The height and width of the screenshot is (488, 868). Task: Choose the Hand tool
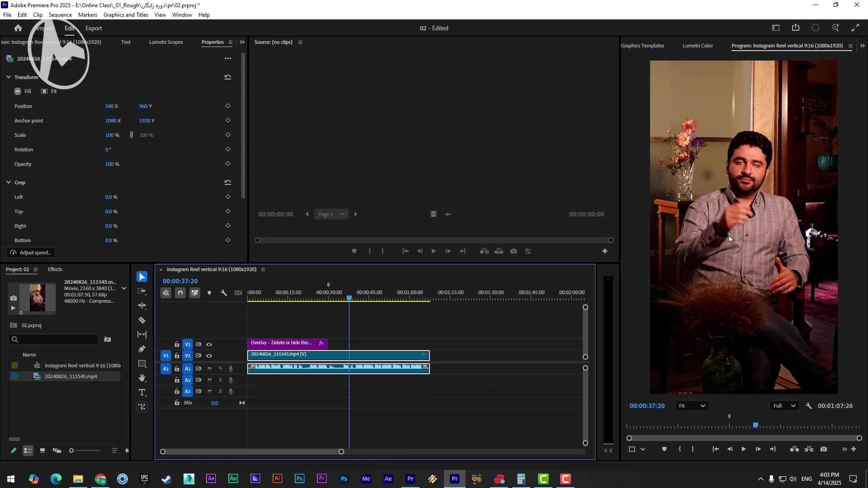pos(142,378)
